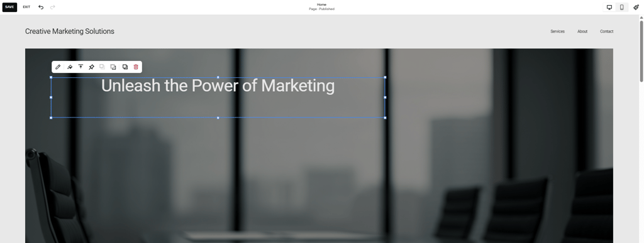Open the Services navigation link

tap(557, 31)
